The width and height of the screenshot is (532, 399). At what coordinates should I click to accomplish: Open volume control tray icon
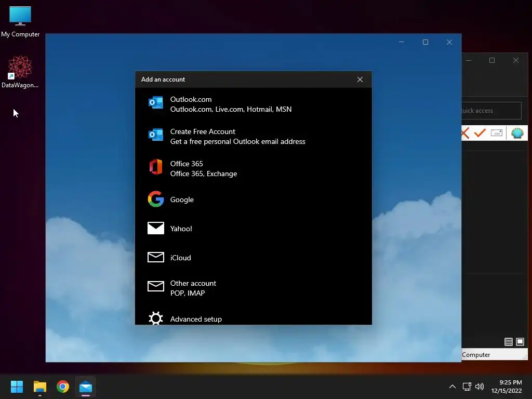click(480, 387)
